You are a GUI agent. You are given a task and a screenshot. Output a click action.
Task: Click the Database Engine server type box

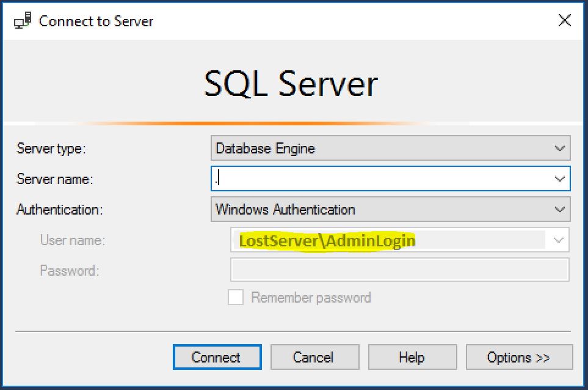(379, 149)
